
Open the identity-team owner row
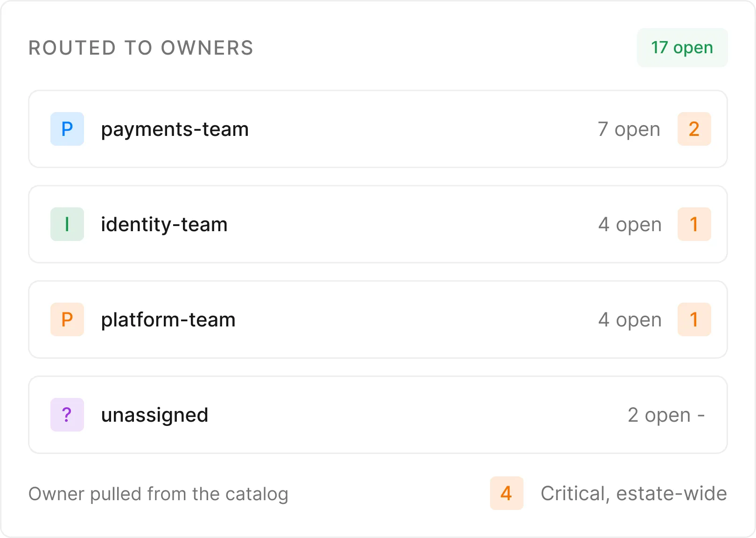click(378, 224)
